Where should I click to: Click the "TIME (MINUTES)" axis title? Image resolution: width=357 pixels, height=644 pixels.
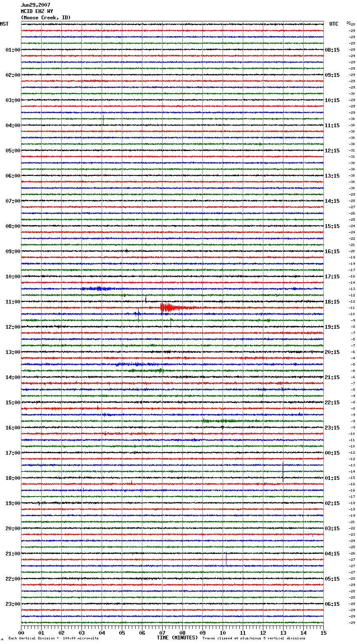click(x=177, y=637)
